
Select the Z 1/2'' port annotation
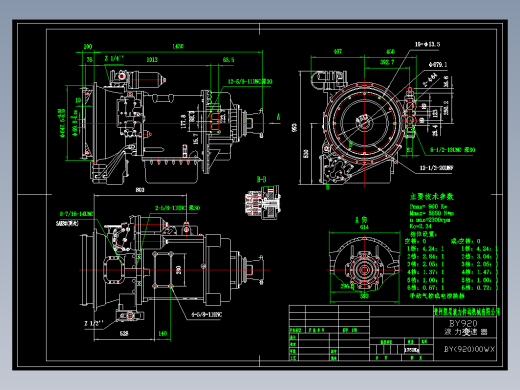pos(94,323)
